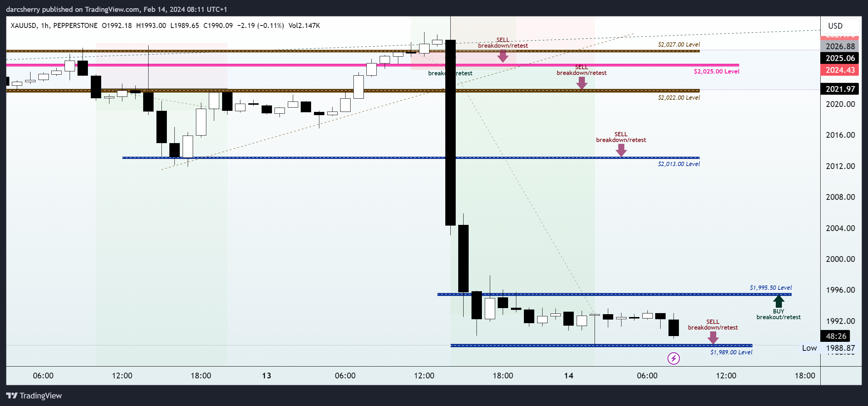The width and height of the screenshot is (868, 406).
Task: Click the 2008.00 price axis value
Action: (x=840, y=197)
